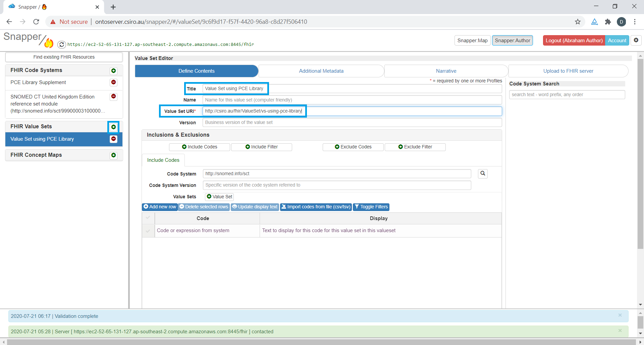Import codes from file (csv/tsv)
The height and width of the screenshot is (345, 644).
[316, 207]
